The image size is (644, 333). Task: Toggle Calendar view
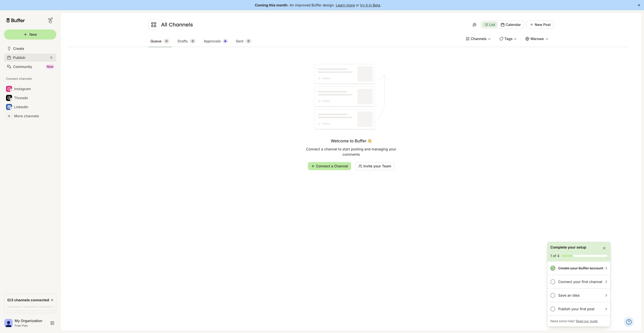pyautogui.click(x=511, y=25)
